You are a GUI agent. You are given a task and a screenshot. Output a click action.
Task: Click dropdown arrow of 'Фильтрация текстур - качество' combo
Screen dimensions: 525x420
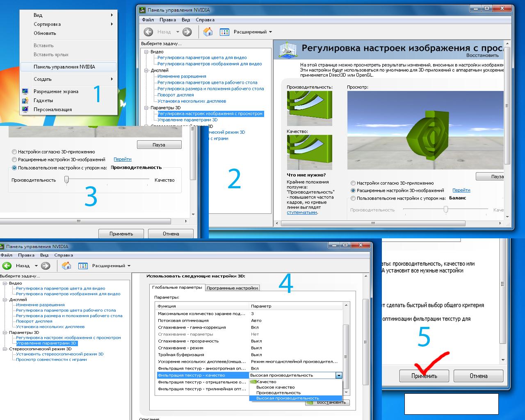339,375
